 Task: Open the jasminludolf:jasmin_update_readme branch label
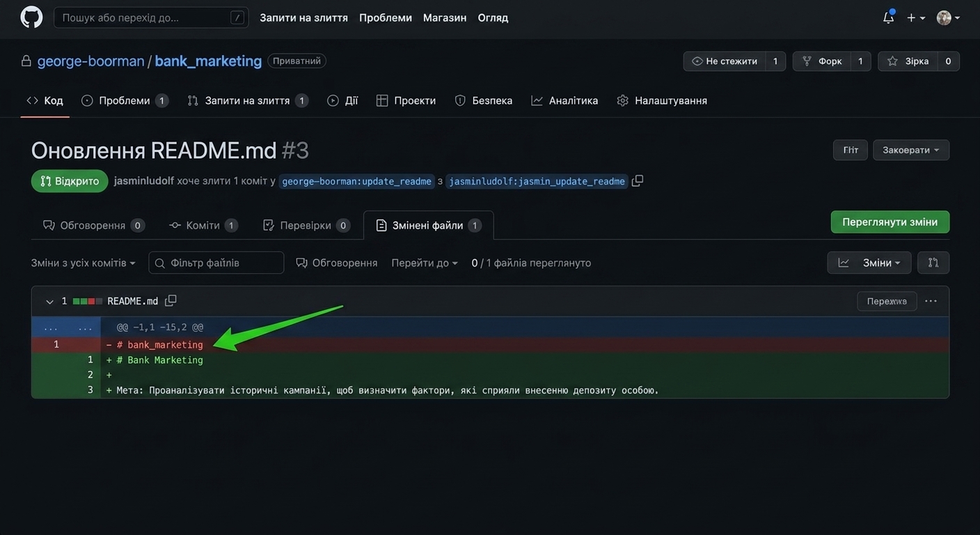coord(537,181)
